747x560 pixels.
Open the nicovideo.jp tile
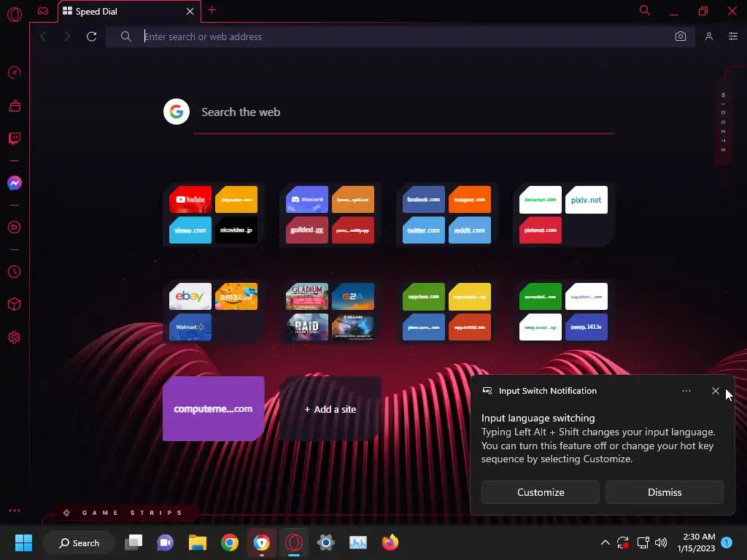(236, 230)
